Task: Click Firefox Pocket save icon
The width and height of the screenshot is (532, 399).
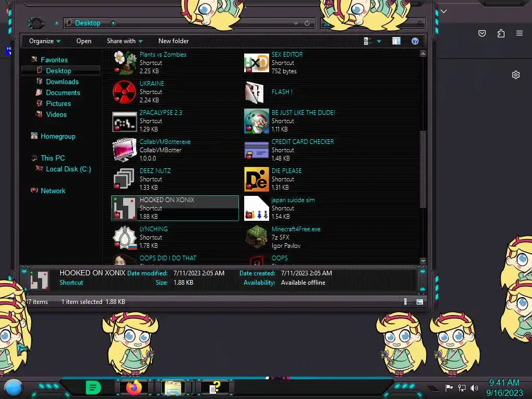Action: [x=482, y=33]
